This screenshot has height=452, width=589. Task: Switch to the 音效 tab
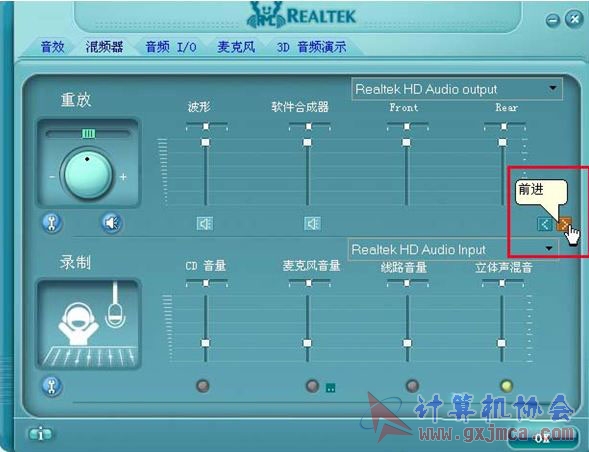pos(52,47)
